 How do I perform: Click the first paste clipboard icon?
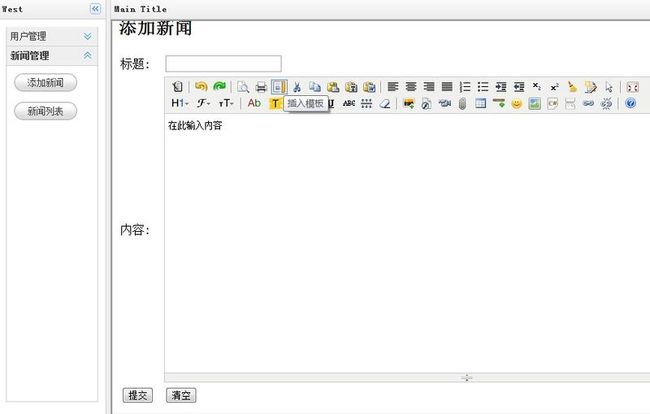tap(333, 87)
